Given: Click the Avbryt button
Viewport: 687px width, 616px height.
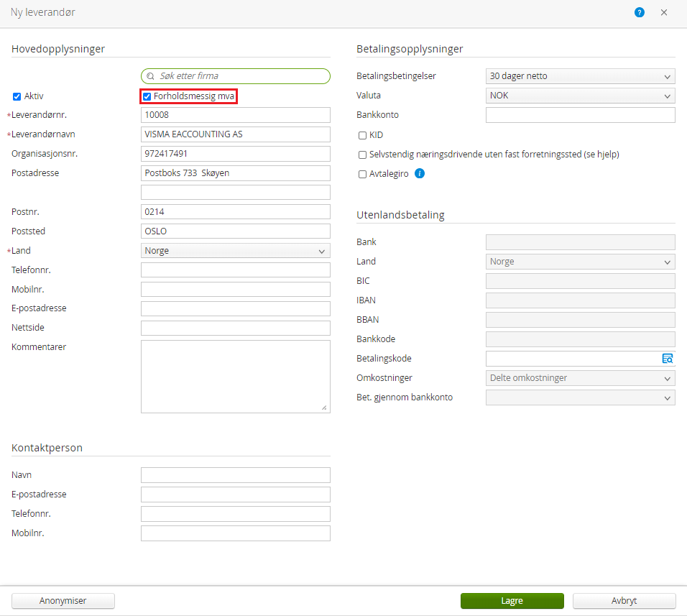Looking at the screenshot, I should point(624,601).
